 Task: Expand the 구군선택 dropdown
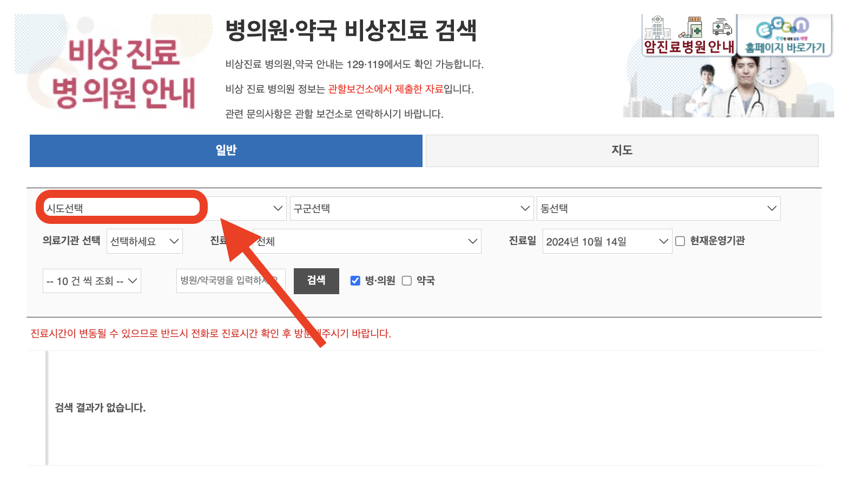click(411, 208)
